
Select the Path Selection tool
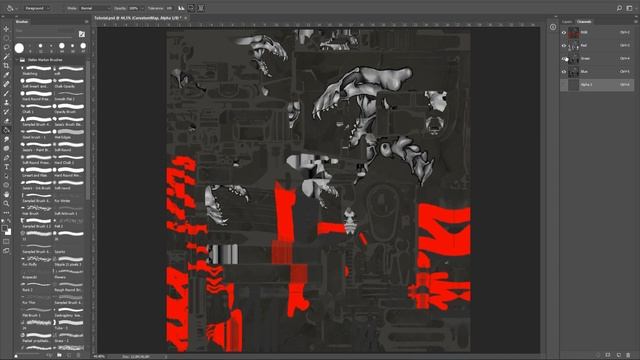[x=6, y=176]
